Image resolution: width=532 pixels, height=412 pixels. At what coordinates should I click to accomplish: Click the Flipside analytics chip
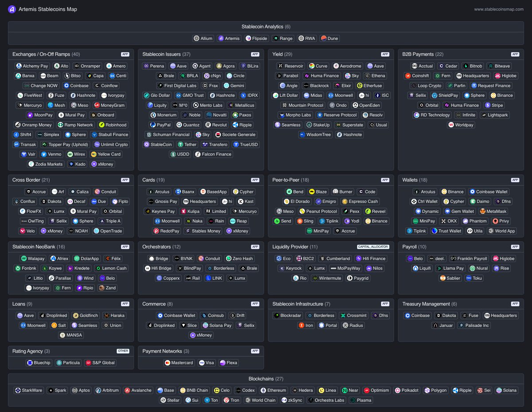[256, 39]
